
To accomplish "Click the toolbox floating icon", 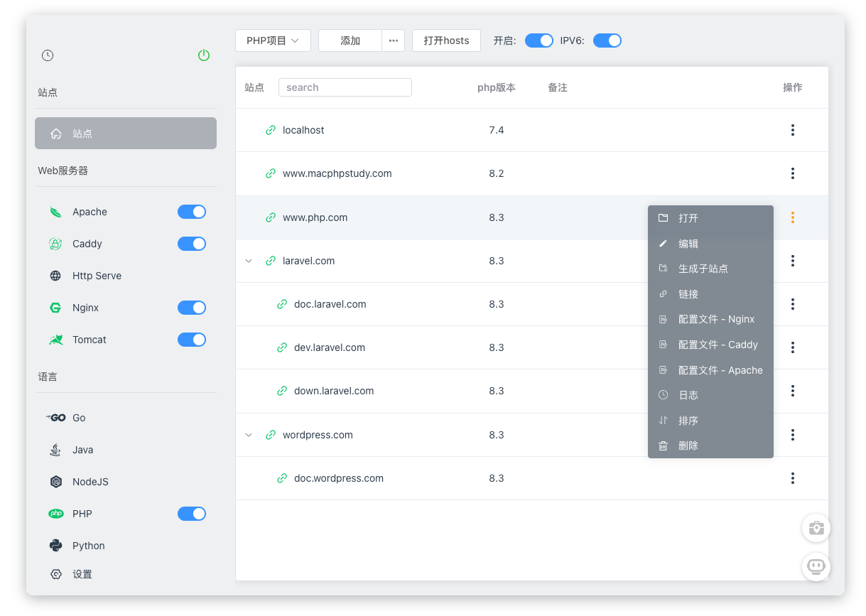I will coord(816,528).
